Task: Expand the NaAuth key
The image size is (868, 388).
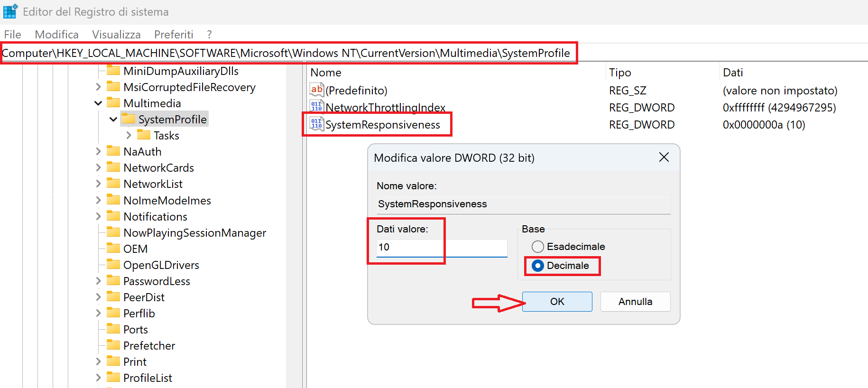Action: [x=98, y=151]
